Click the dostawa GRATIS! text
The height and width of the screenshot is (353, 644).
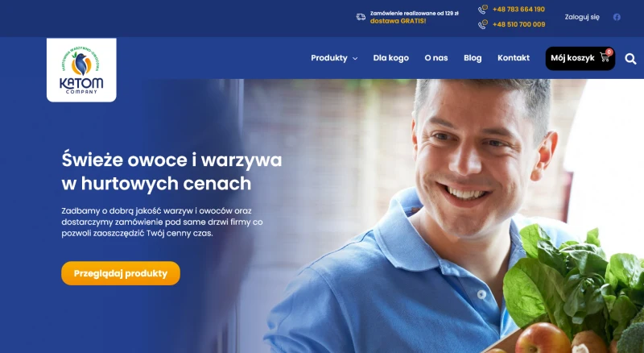[398, 21]
